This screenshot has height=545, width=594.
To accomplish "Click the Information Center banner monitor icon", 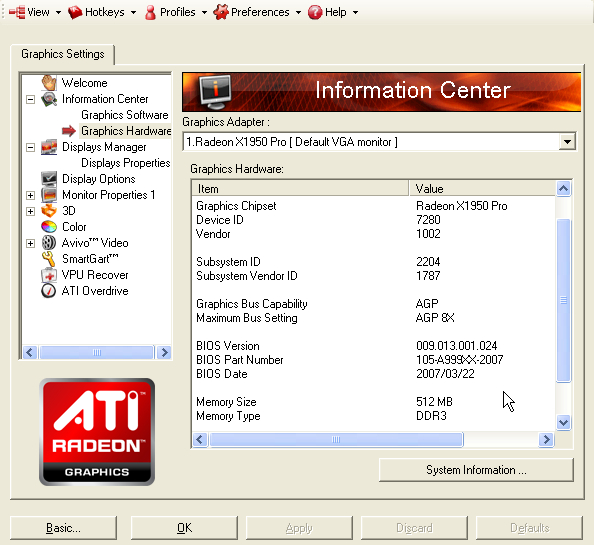I will pyautogui.click(x=215, y=91).
